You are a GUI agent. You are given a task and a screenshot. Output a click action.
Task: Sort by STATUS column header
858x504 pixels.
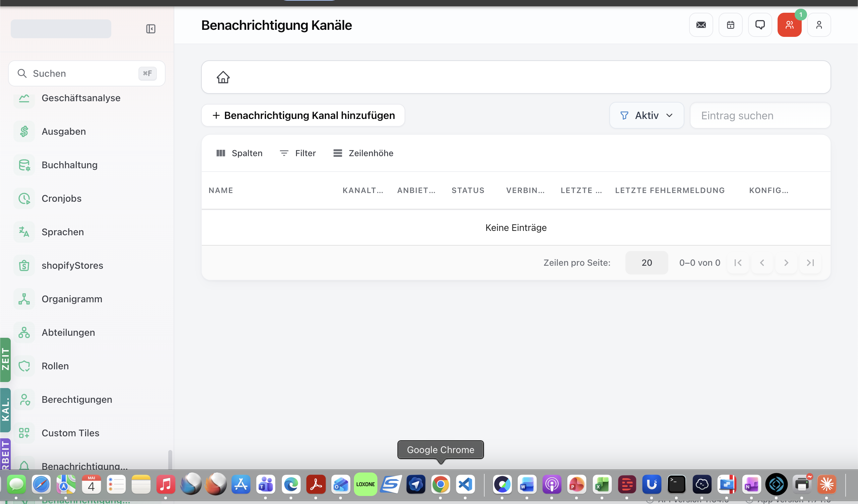point(468,190)
